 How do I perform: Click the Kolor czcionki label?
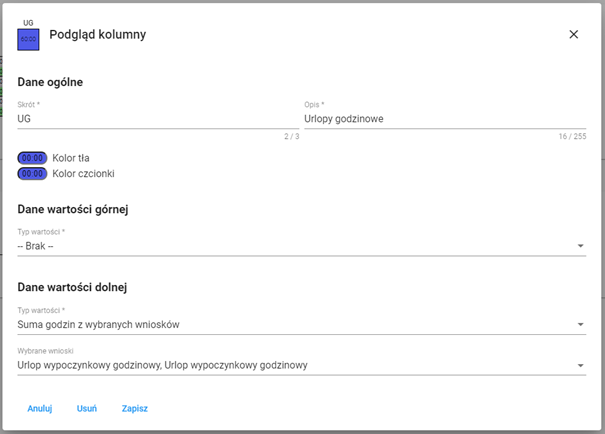83,174
